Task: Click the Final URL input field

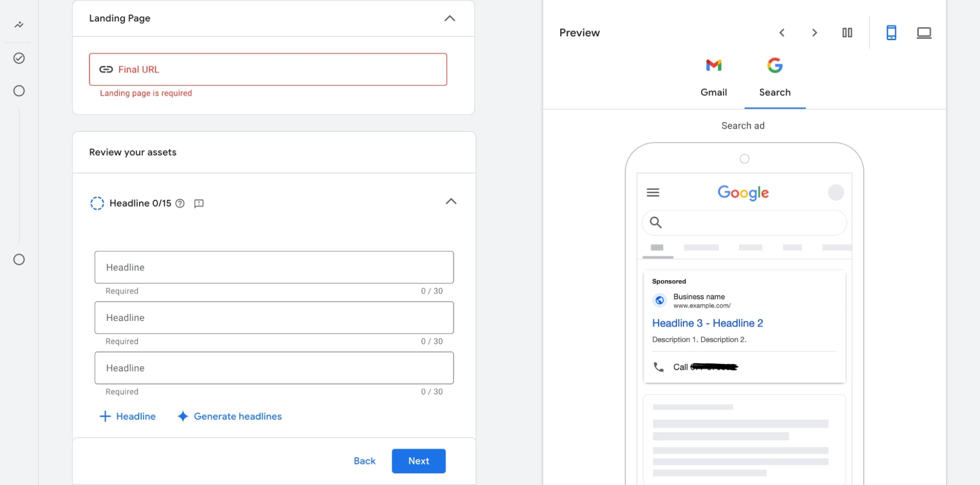Action: (x=268, y=70)
